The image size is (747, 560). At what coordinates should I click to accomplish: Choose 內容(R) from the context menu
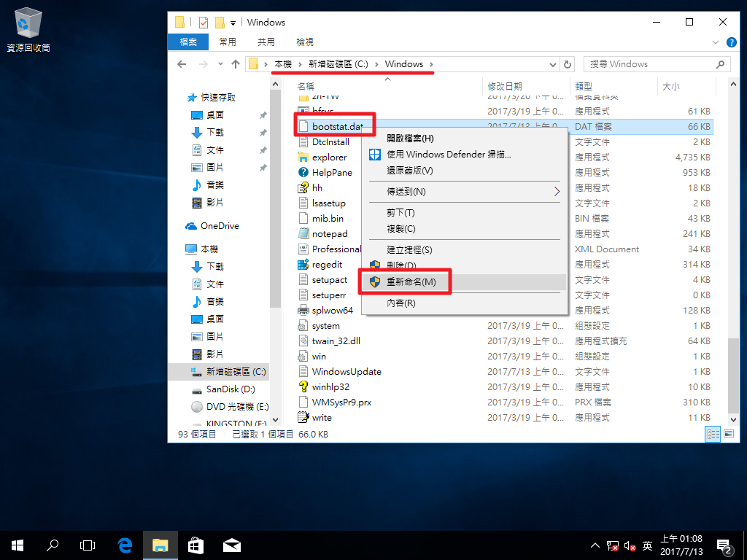point(400,303)
